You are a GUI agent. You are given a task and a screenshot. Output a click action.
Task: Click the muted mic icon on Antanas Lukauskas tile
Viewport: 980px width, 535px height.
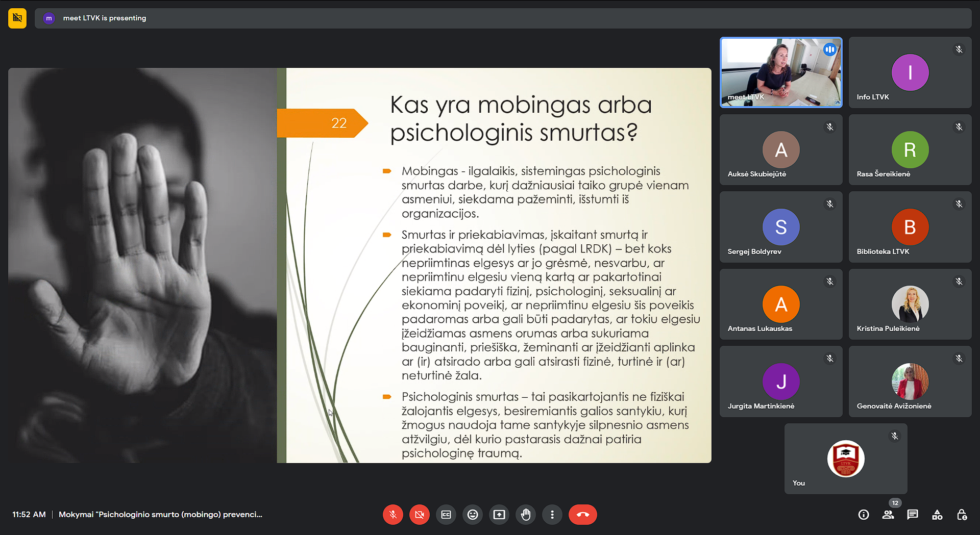point(830,282)
